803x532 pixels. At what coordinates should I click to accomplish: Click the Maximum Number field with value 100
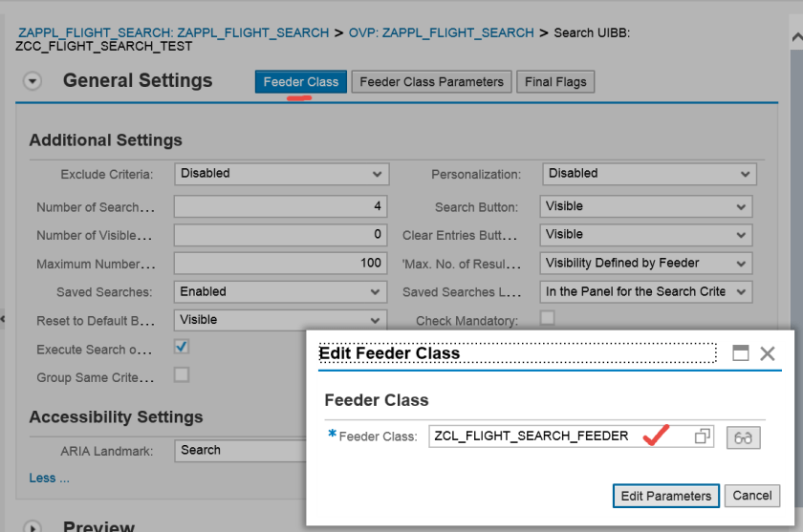[x=281, y=264]
